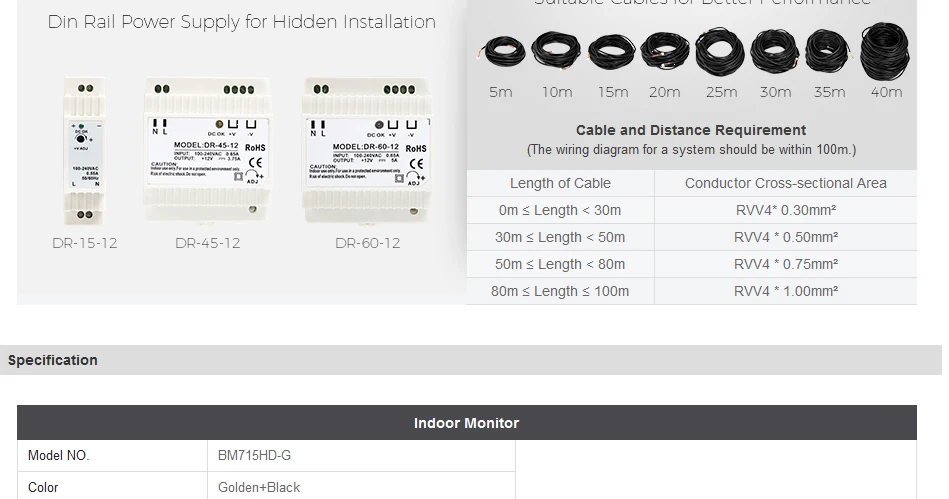Click the Conductor Cross-sectional Area column header
Screen dimensions: 949x499
786,183
